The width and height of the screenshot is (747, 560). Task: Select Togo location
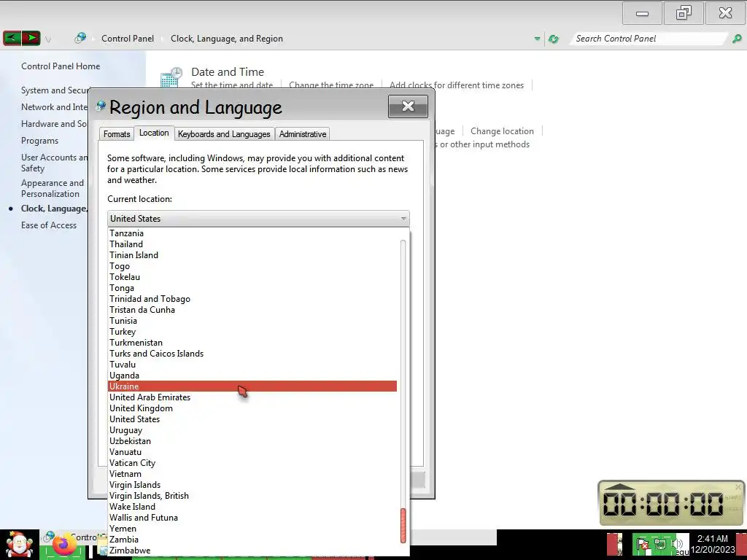[x=252, y=265]
